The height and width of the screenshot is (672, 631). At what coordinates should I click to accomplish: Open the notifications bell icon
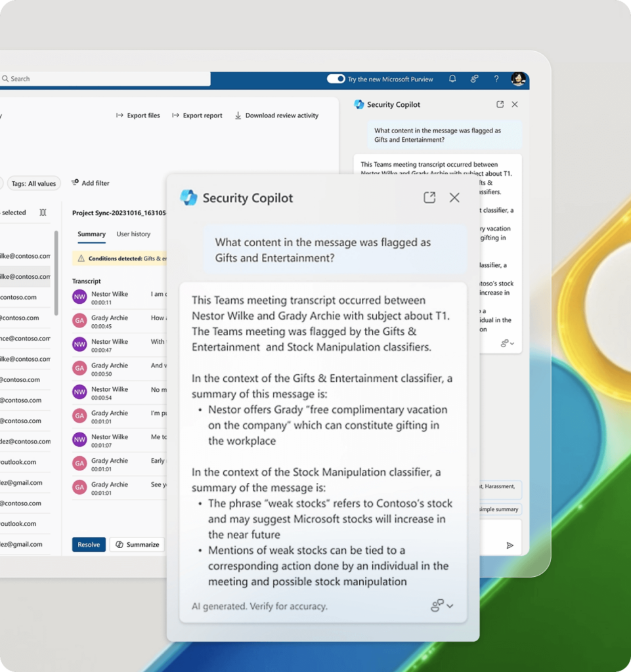click(x=452, y=79)
